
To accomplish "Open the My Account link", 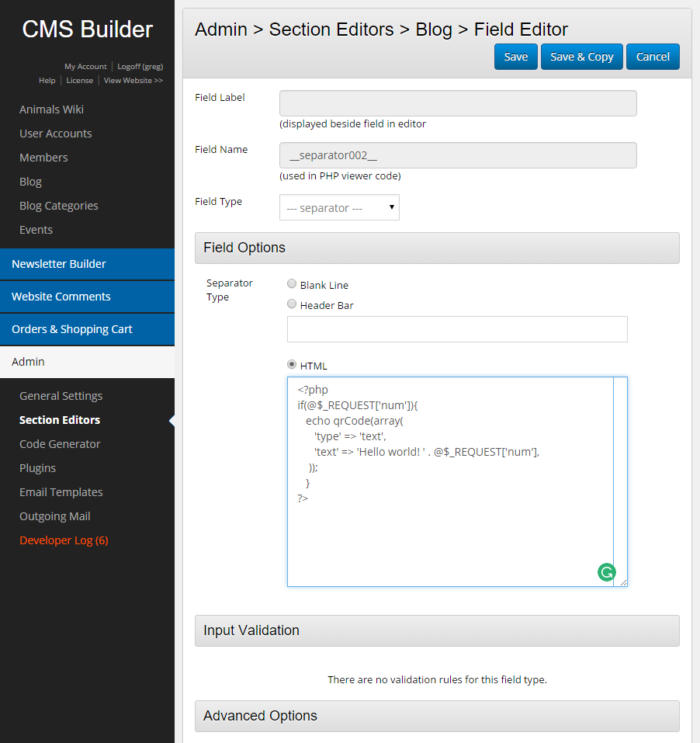I will click(85, 67).
